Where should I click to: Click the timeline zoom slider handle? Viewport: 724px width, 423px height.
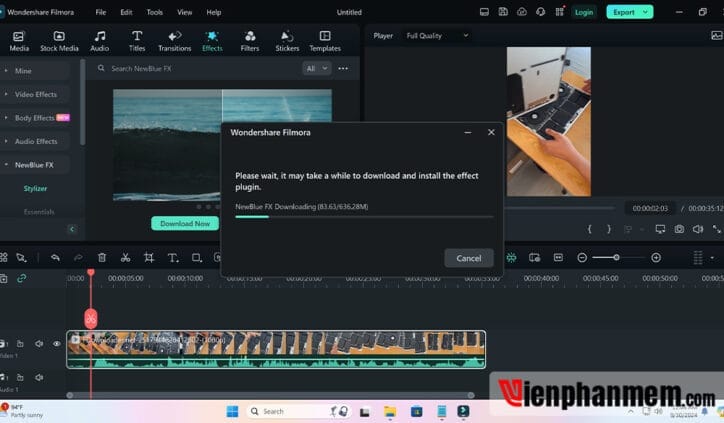click(x=616, y=258)
